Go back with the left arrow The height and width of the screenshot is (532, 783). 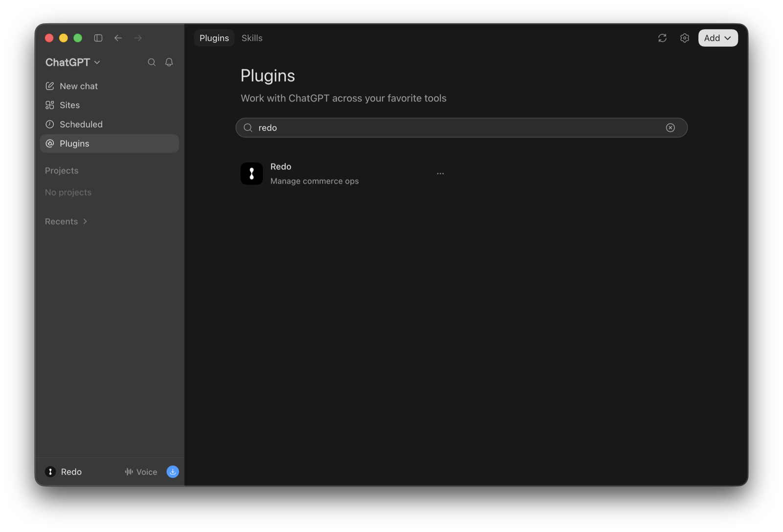point(118,38)
